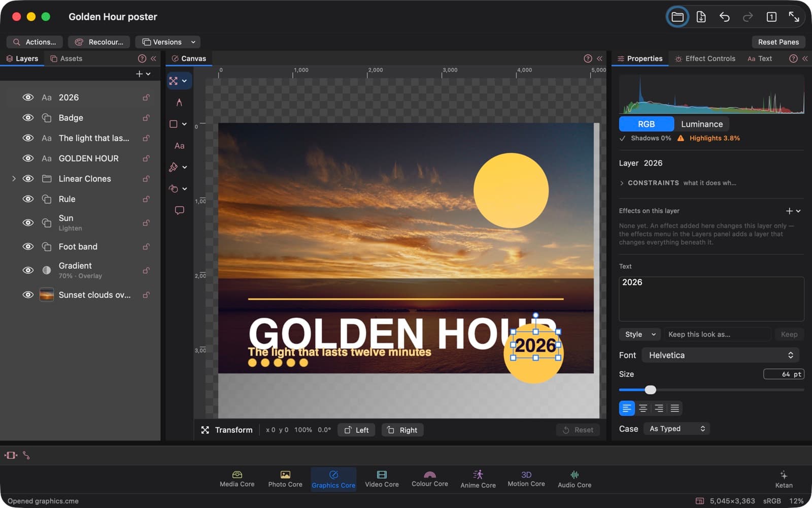
Task: Expand the Linear Clones group
Action: tap(14, 179)
